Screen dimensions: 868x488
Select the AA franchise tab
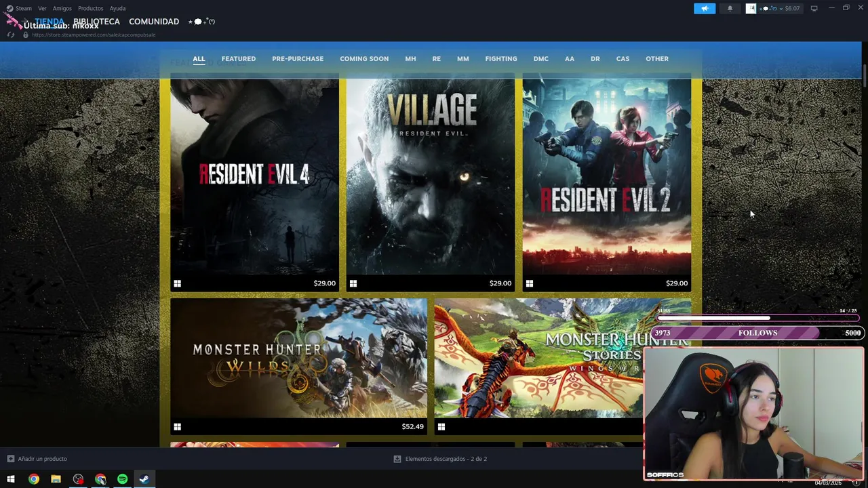coord(570,59)
